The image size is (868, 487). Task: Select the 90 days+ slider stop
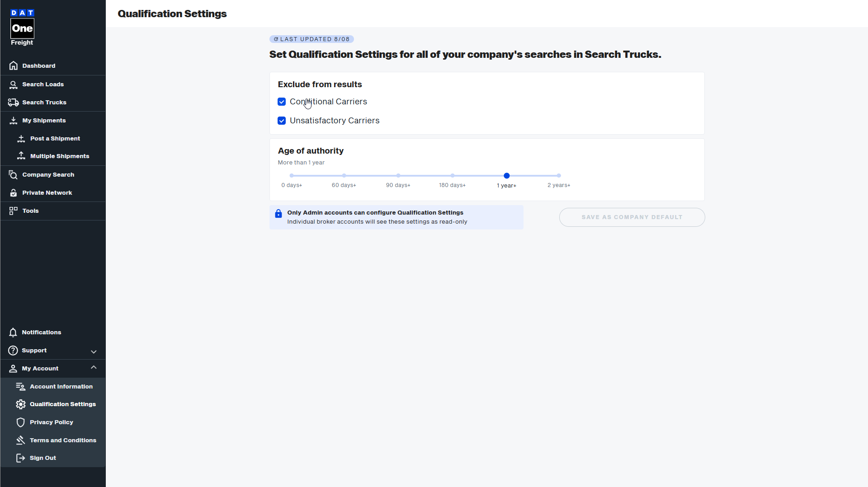pyautogui.click(x=398, y=176)
